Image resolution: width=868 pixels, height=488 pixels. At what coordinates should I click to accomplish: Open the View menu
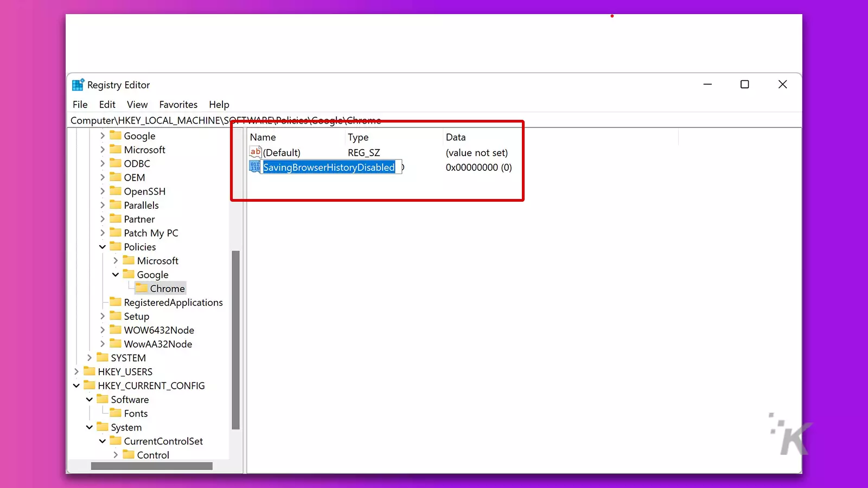[x=137, y=105]
